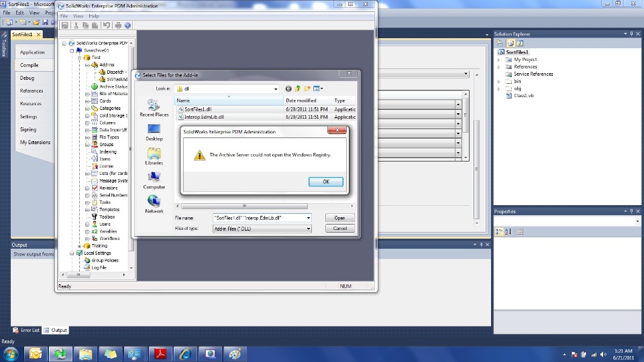644x362 pixels.
Task: Switch to Debug tab in Visual Studio project properties
Action: [x=27, y=78]
